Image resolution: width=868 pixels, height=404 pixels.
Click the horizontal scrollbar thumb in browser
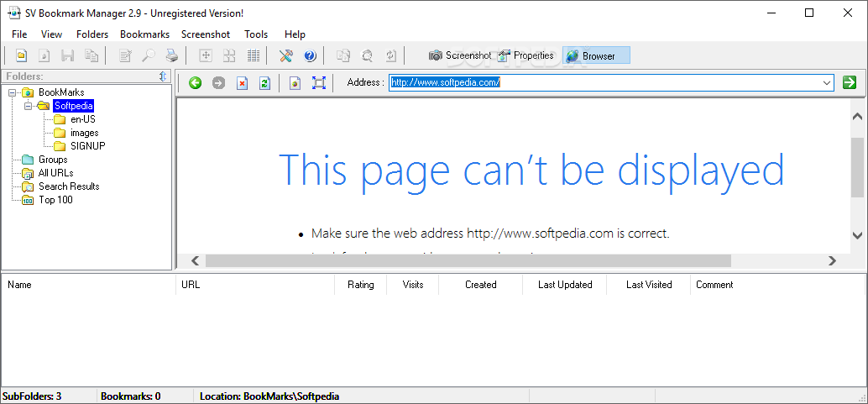[468, 260]
